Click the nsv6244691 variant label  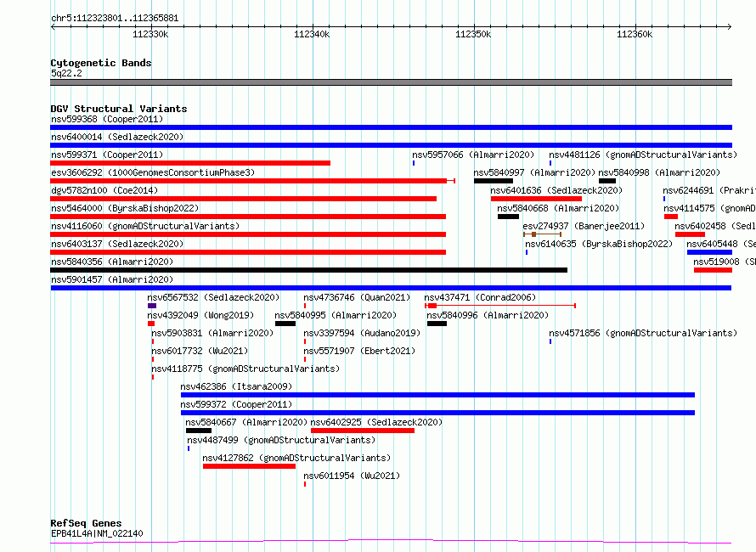point(709,190)
